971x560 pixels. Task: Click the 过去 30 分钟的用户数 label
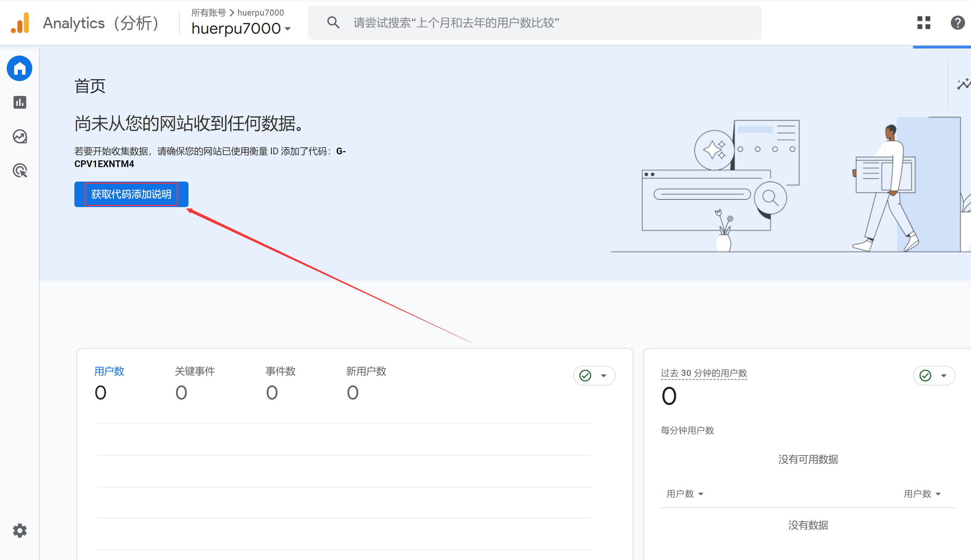(704, 373)
